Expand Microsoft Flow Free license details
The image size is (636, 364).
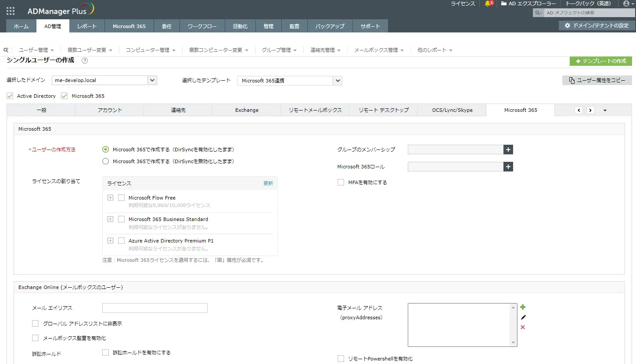tap(111, 198)
